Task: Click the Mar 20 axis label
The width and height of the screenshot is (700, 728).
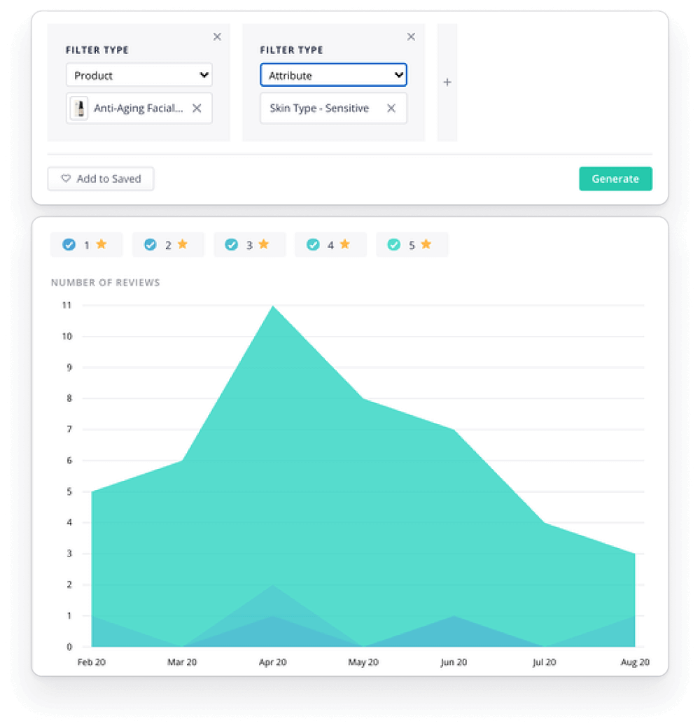Action: (182, 662)
